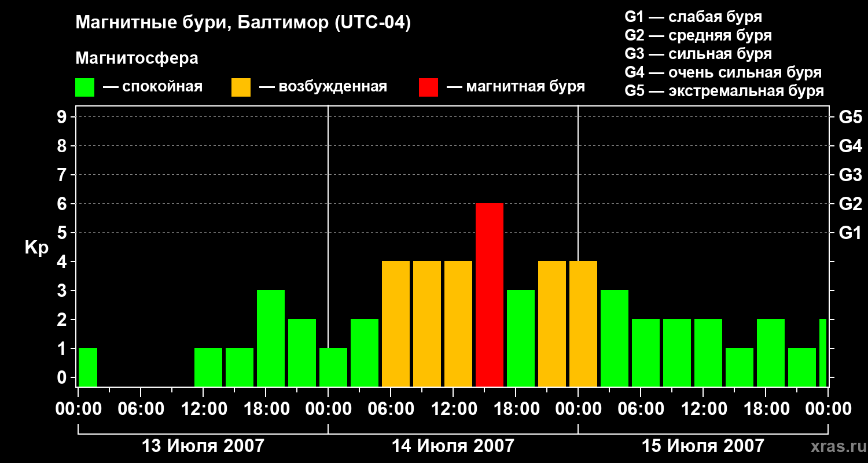Click the 'G1 — слабая буря' line
Viewport: 868px width, 463px height.
[x=693, y=17]
